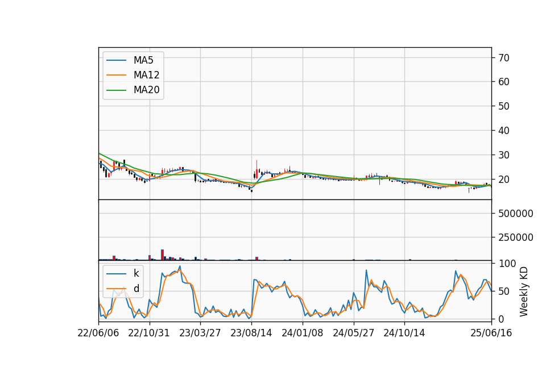
Task: Click the price axis value 40
Action: click(x=503, y=131)
